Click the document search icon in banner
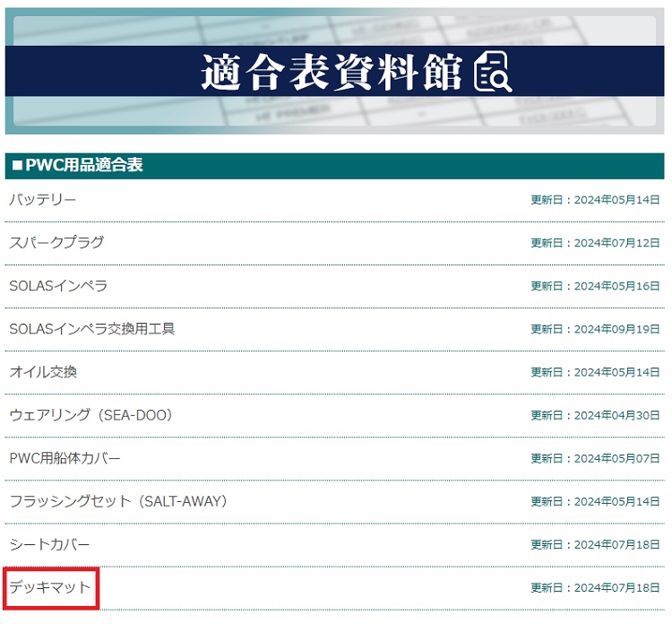Image resolution: width=672 pixels, height=633 pixels. click(x=493, y=72)
